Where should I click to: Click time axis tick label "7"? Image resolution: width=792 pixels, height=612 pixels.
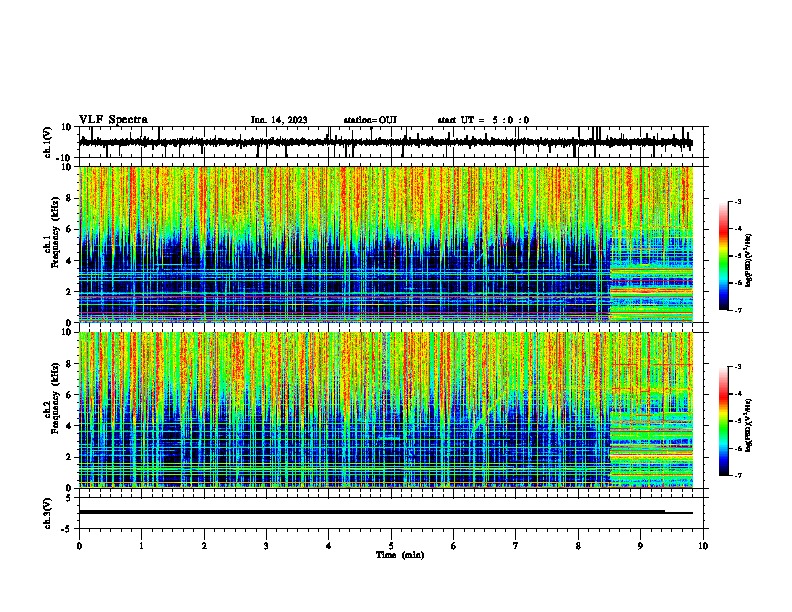point(516,546)
